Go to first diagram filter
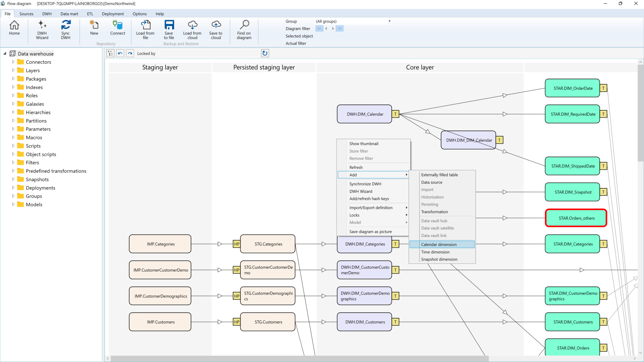 coord(319,28)
